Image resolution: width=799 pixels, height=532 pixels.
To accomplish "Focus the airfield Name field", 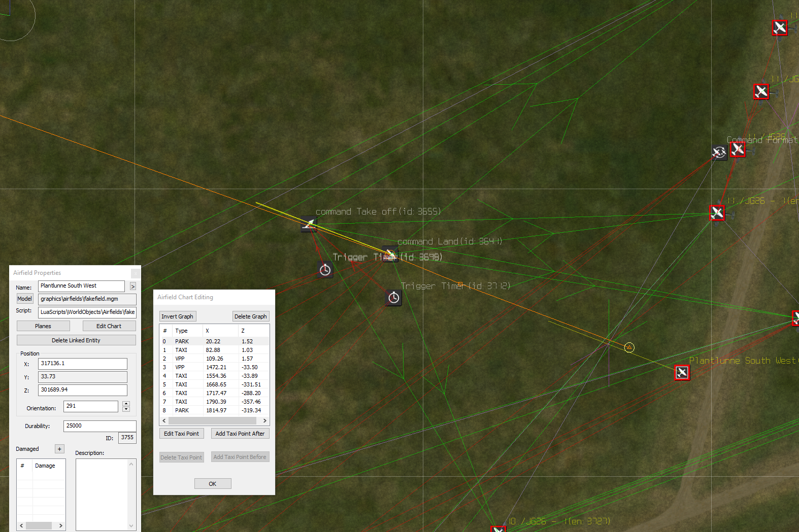I will pyautogui.click(x=81, y=286).
